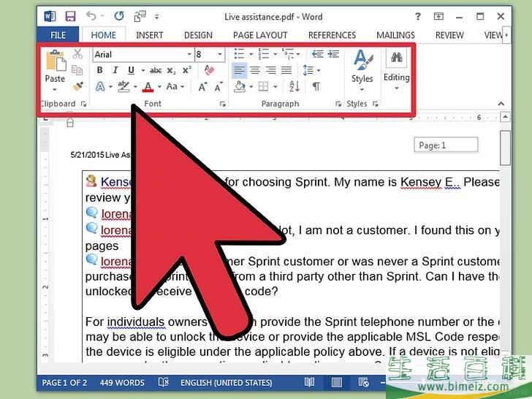Screen dimensions: 532x399
Task: Open the REVIEW tab
Action: point(449,35)
